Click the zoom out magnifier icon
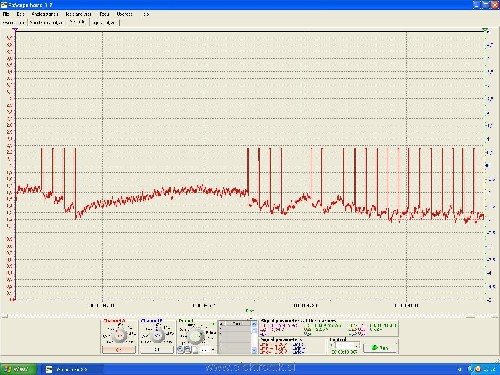Image resolution: width=500 pixels, height=375 pixels. [x=188, y=349]
